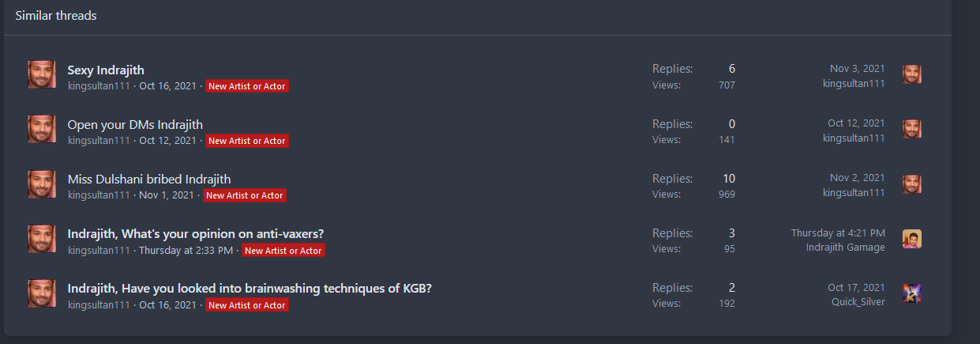Click 'Thursday at 4:21 PM' last post time
980x344 pixels.
click(838, 233)
